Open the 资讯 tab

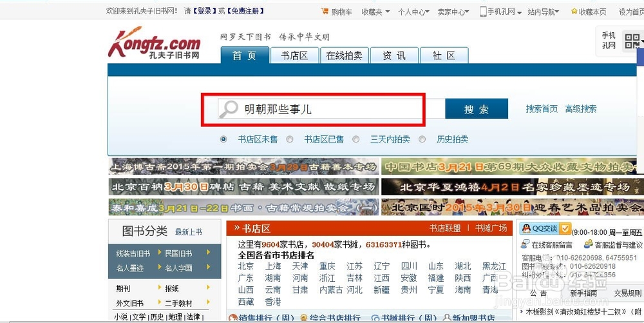click(x=394, y=55)
